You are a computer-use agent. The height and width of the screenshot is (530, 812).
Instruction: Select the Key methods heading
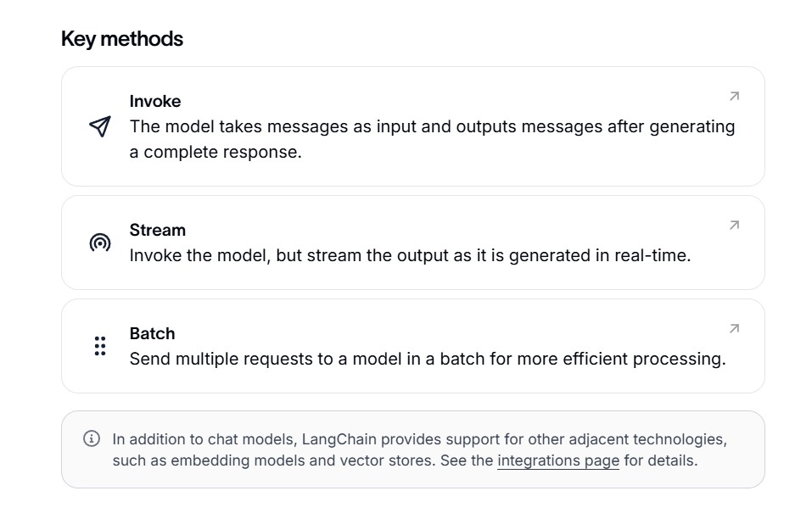(122, 39)
